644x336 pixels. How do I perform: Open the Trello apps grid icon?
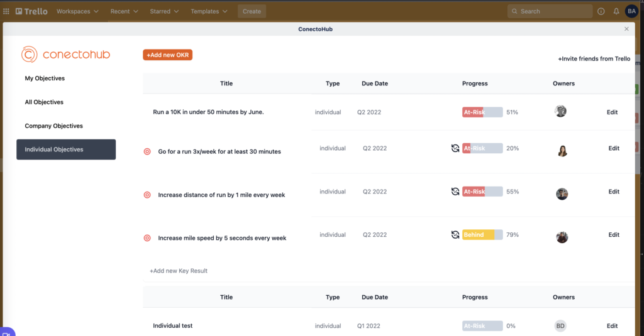click(x=6, y=11)
